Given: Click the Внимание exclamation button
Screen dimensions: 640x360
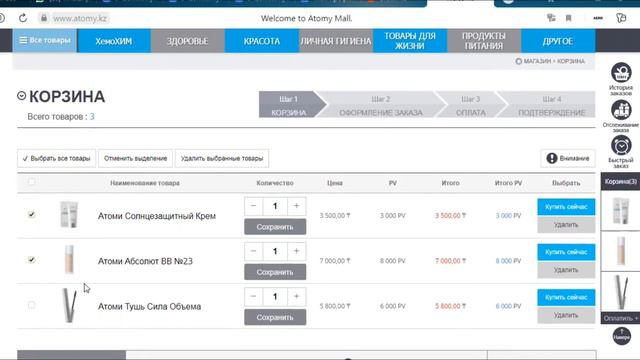Looking at the screenshot, I should coord(568,158).
